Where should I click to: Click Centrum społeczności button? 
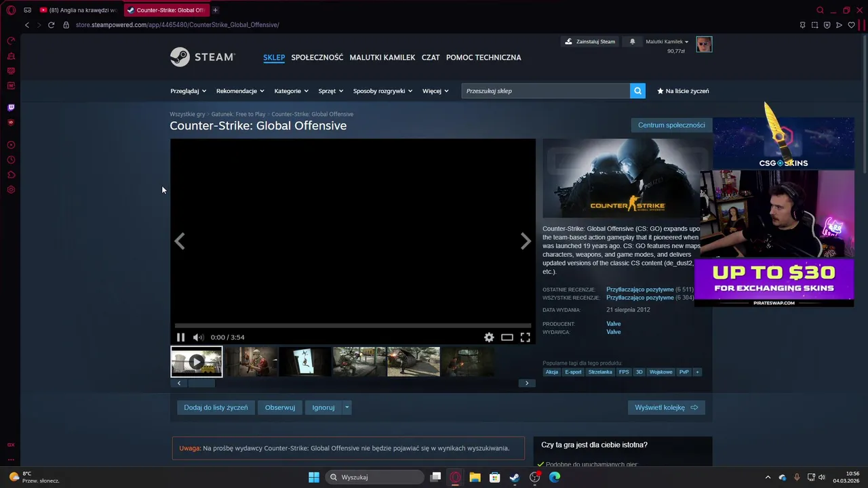coord(671,125)
